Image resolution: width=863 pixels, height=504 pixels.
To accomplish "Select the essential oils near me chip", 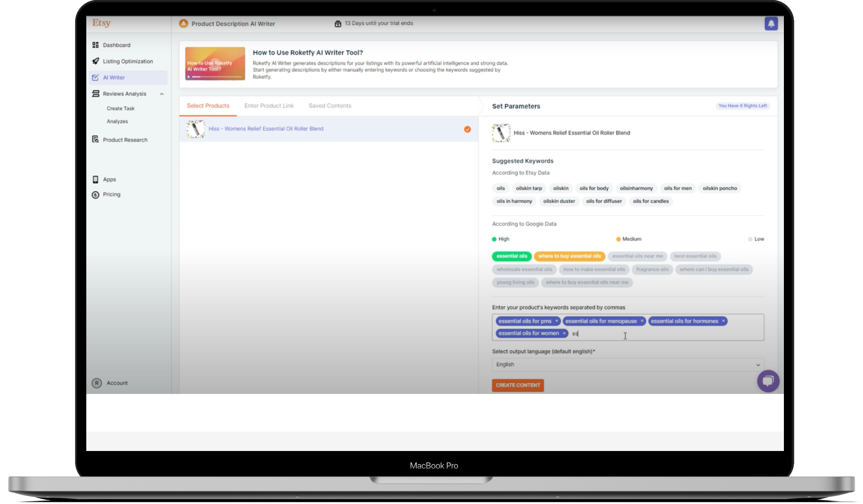I will (x=637, y=256).
